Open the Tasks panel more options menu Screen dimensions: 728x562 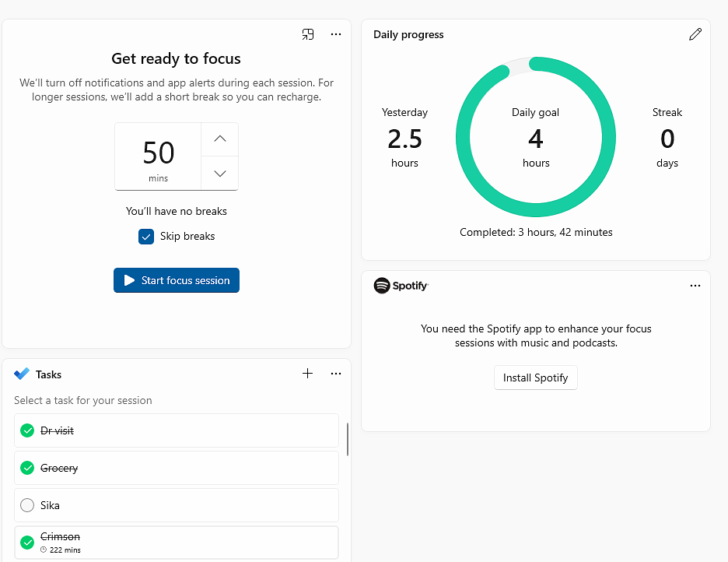tap(336, 374)
